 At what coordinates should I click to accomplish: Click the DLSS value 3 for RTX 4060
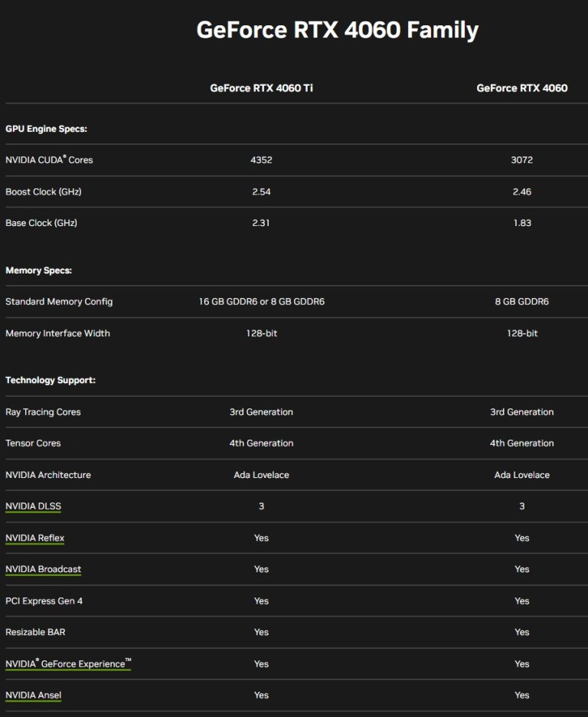coord(521,506)
